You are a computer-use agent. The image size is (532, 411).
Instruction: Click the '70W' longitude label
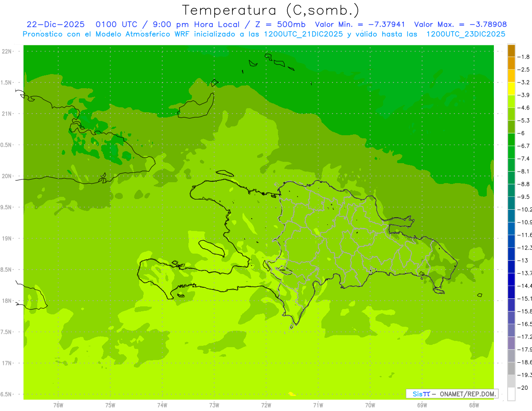tap(370, 405)
